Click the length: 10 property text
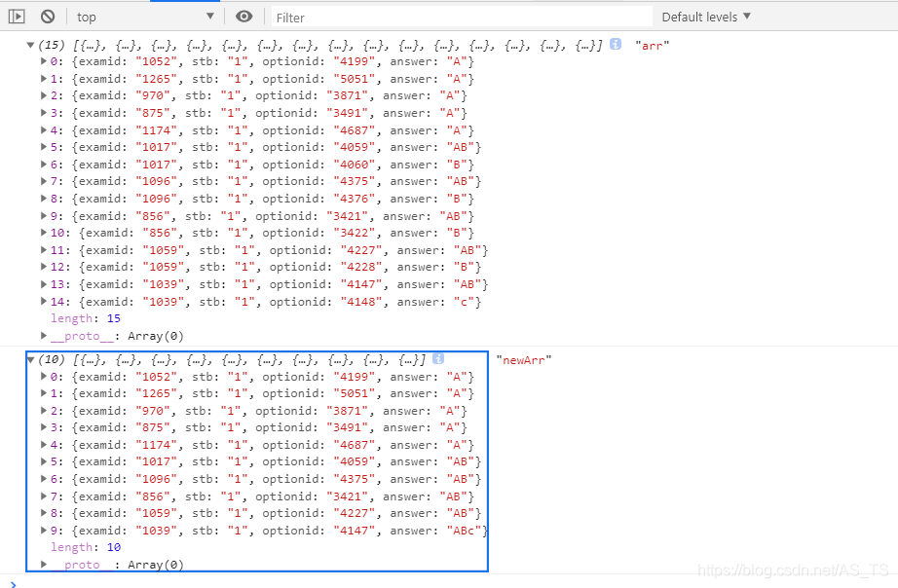 click(x=86, y=547)
